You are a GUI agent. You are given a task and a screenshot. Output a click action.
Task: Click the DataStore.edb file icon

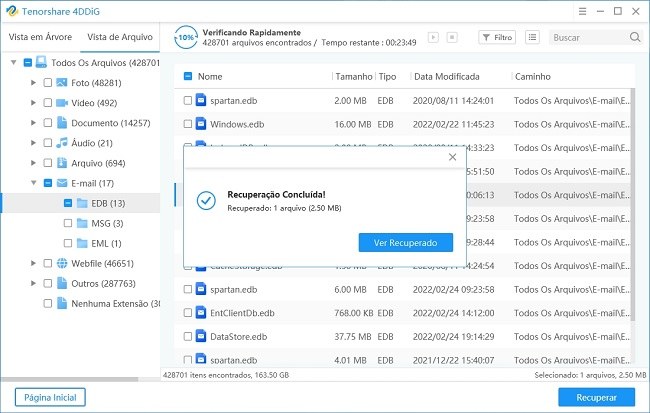[x=201, y=336]
